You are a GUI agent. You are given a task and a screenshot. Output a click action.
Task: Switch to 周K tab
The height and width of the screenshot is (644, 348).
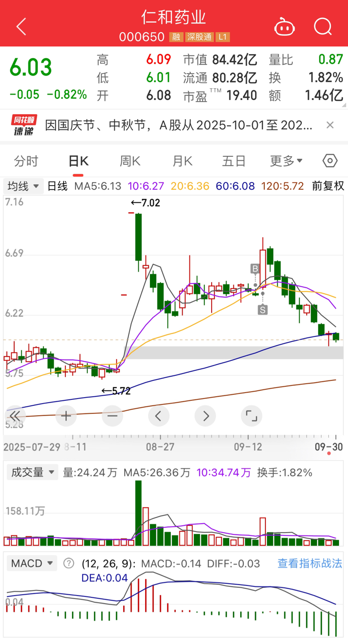(x=130, y=161)
